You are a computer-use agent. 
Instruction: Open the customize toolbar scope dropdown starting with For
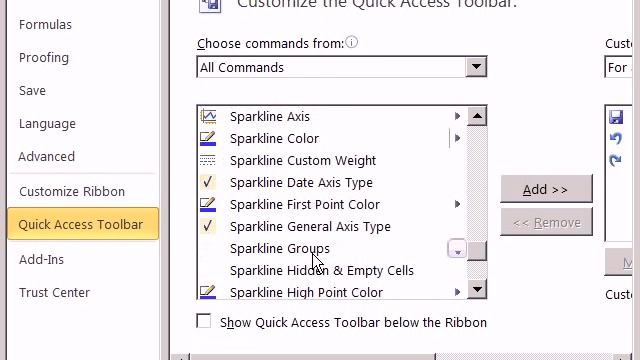click(618, 67)
